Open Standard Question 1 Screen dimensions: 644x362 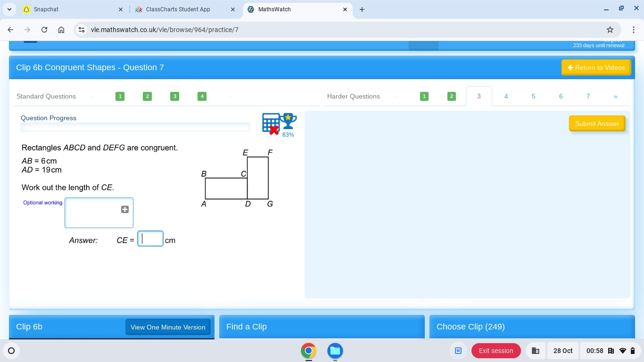pos(120,96)
